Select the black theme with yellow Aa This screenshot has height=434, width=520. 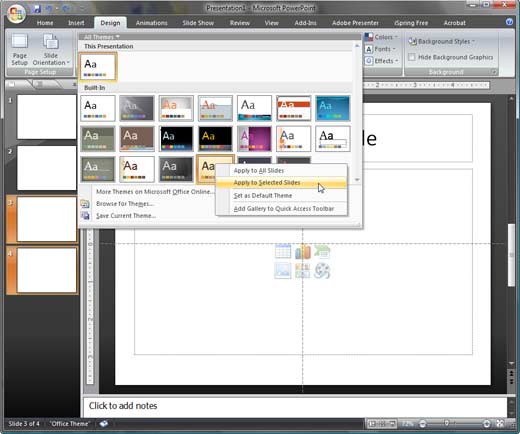[215, 139]
